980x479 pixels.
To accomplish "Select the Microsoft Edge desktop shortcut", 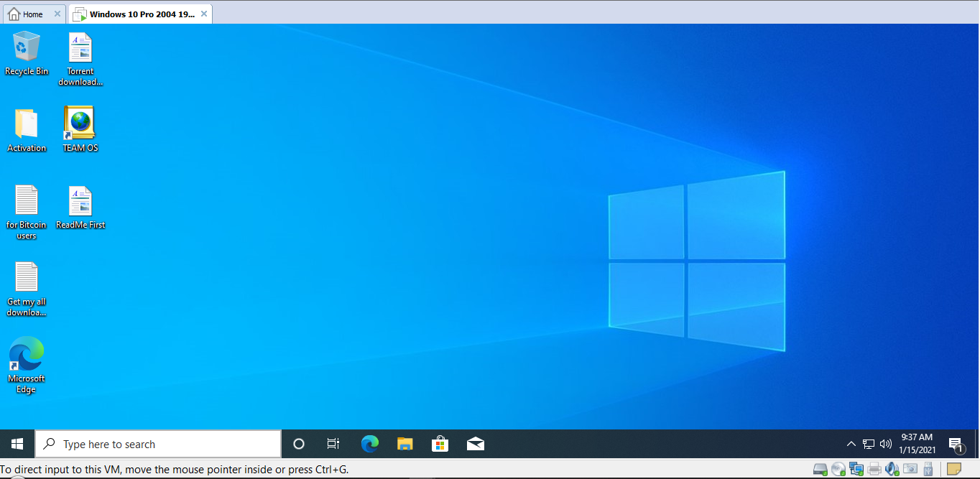I will (27, 365).
